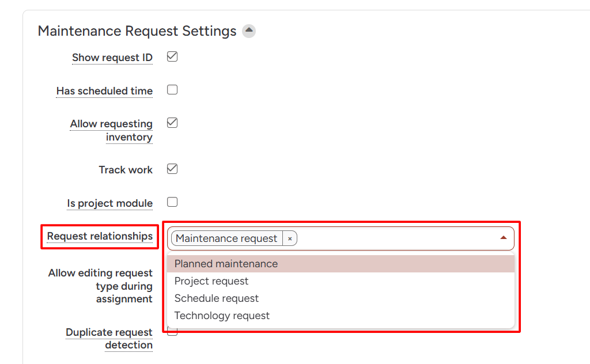
Task: Select the Technology request option
Action: tap(222, 316)
